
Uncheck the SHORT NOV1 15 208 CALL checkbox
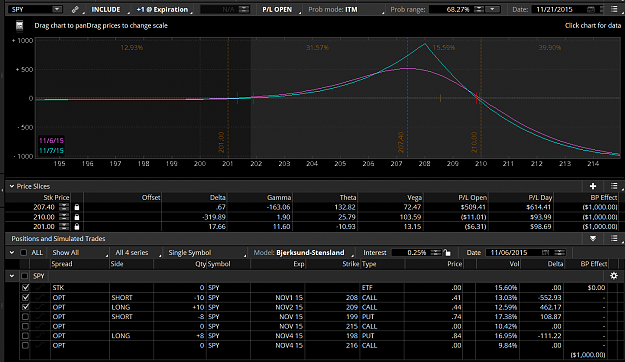tap(26, 297)
